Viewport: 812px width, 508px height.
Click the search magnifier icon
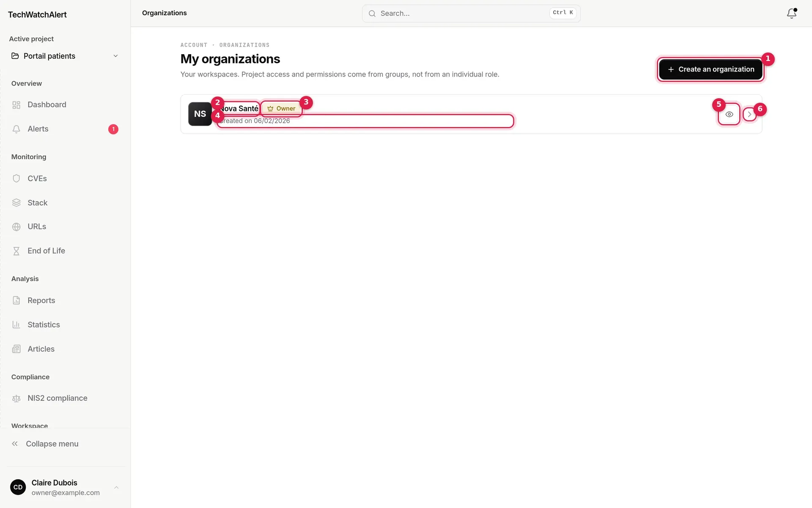click(x=372, y=14)
